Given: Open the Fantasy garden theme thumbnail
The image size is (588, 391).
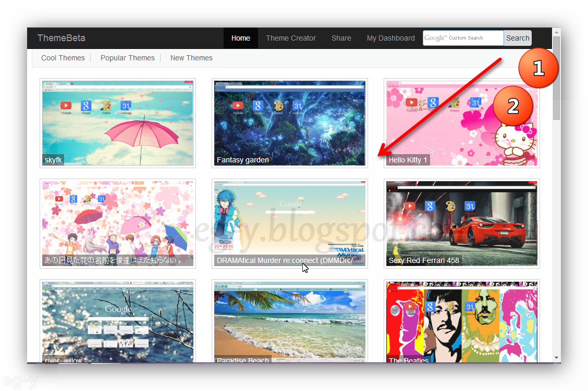Looking at the screenshot, I should click(289, 123).
